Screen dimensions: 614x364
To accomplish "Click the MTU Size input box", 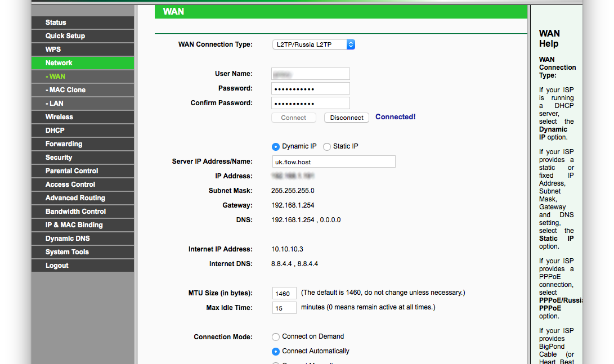I will 284,294.
